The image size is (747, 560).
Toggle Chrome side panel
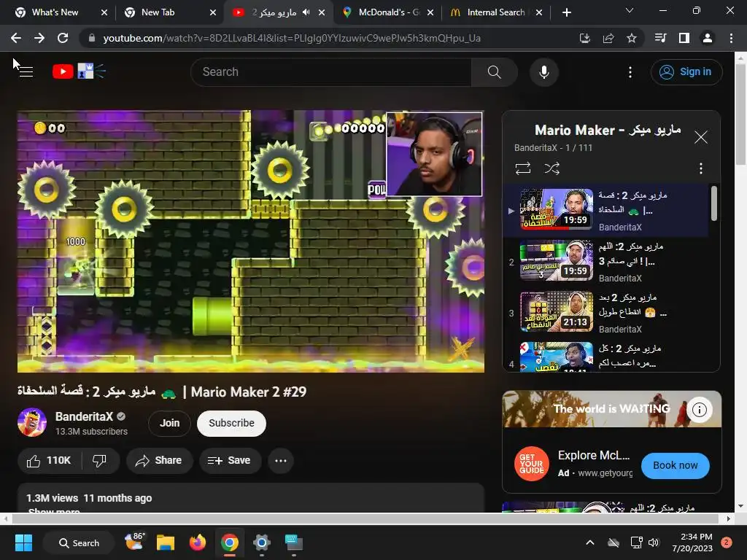tap(684, 38)
